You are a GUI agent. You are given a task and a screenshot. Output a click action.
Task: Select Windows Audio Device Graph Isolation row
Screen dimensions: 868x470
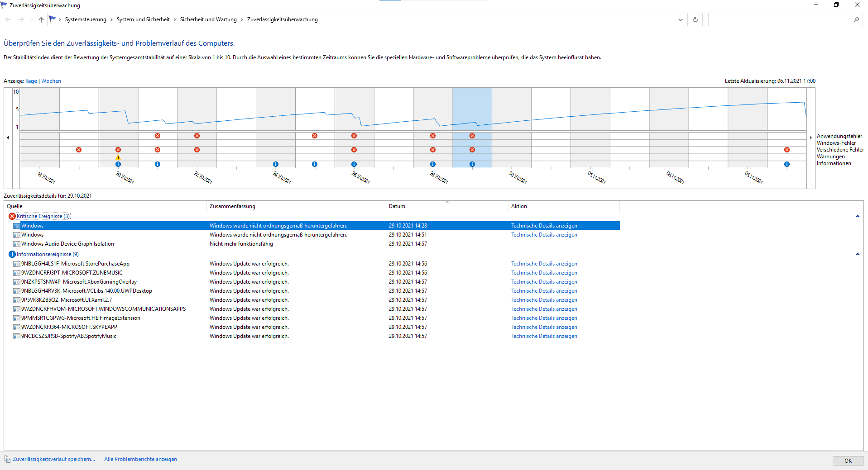316,244
